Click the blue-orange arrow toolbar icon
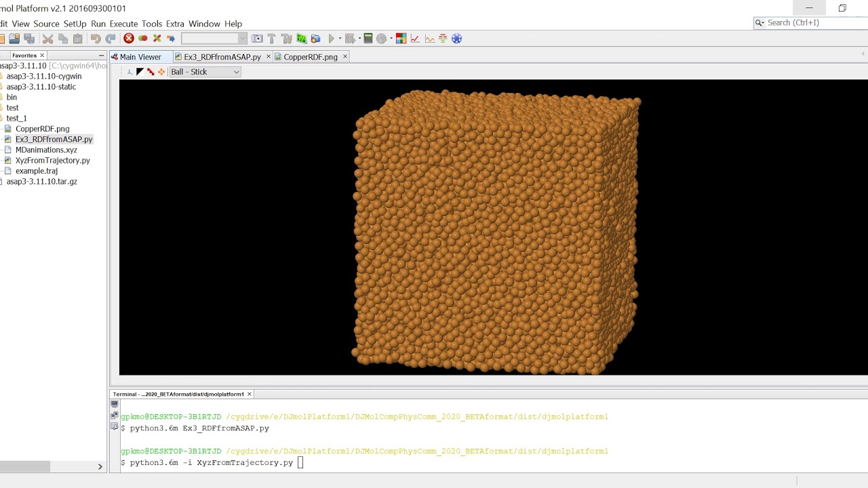This screenshot has height=488, width=868. pos(171,39)
